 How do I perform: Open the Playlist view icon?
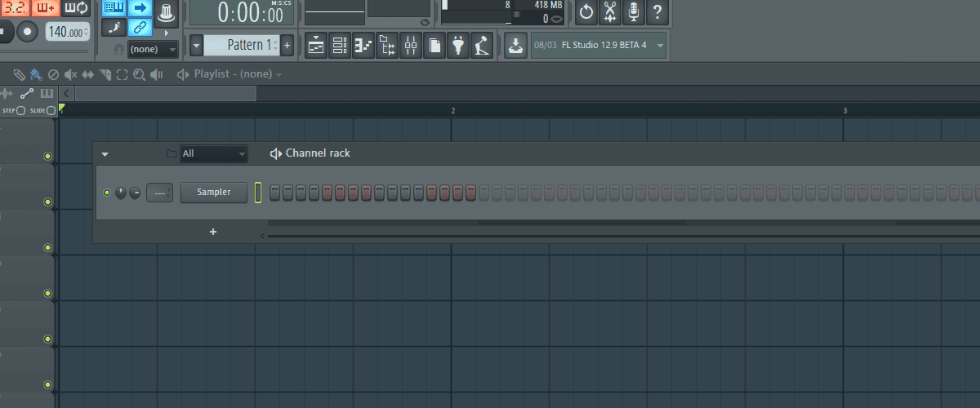tap(316, 46)
